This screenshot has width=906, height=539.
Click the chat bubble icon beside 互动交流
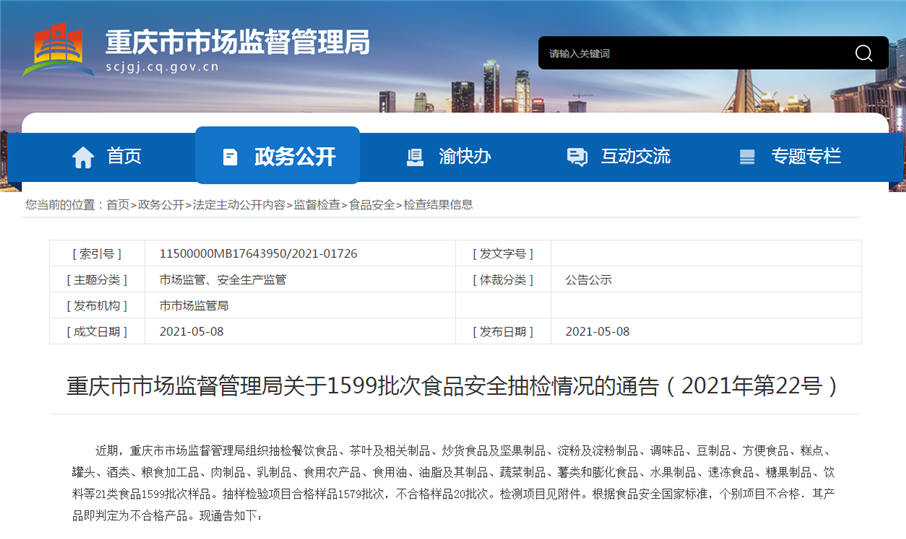[577, 157]
